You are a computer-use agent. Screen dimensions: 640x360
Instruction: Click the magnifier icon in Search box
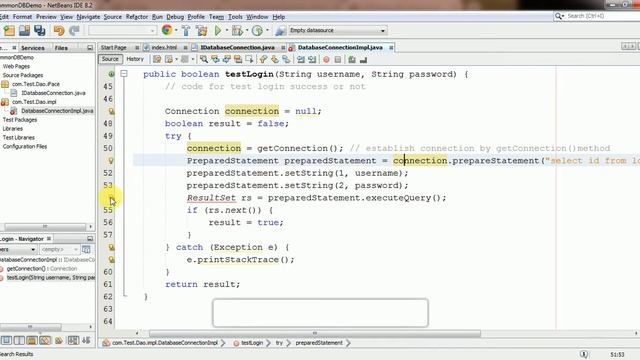point(558,16)
